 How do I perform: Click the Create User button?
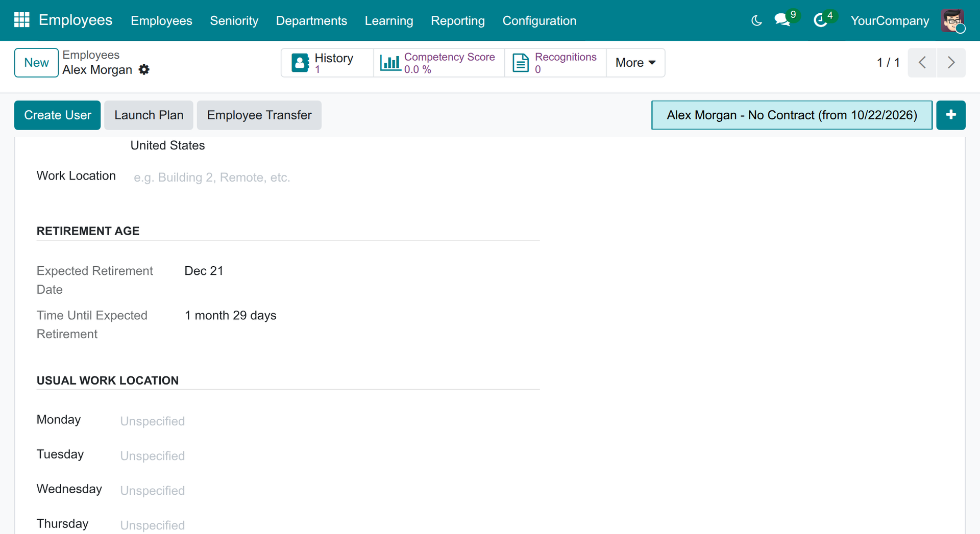coord(57,115)
